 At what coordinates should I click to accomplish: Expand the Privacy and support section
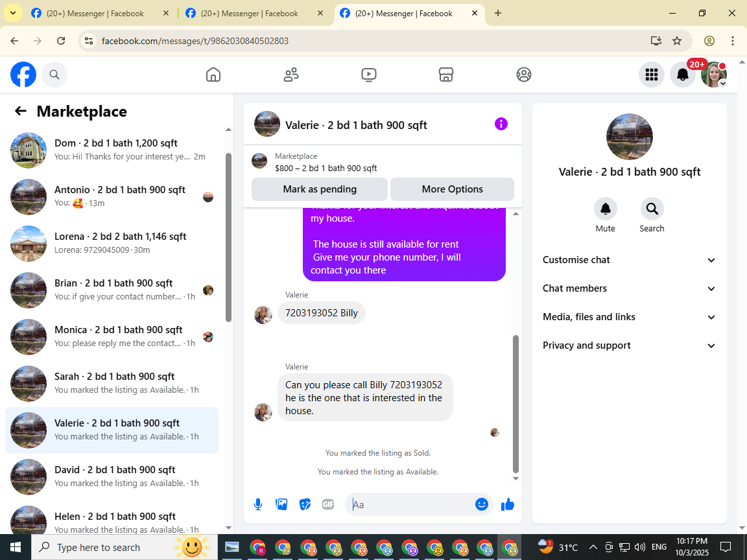tap(629, 345)
